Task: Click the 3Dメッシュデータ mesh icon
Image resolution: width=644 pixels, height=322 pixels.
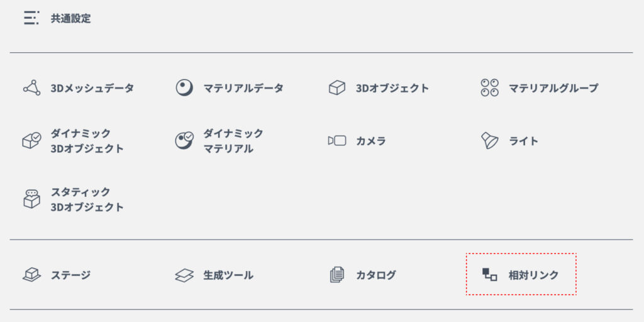Action: 31,88
